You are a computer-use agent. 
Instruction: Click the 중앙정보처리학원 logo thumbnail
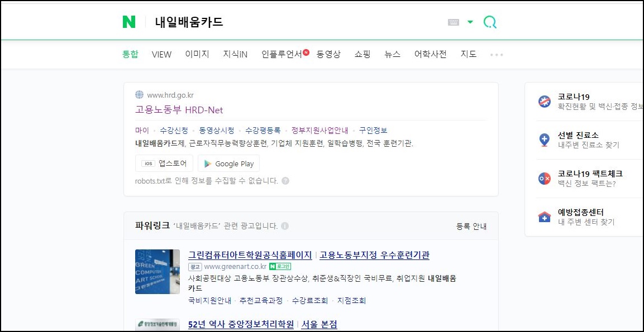158,325
